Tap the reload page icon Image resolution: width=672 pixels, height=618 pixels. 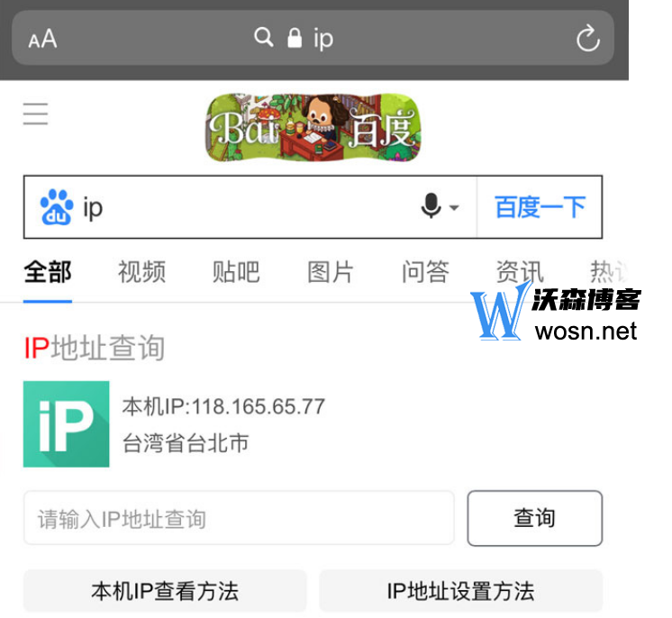pos(587,38)
